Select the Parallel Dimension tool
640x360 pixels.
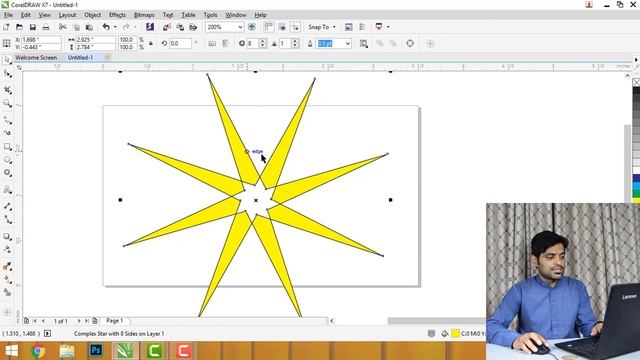point(7,206)
